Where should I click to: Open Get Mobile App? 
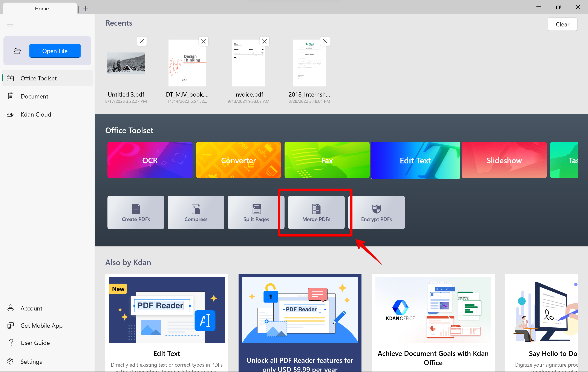[x=47, y=325]
